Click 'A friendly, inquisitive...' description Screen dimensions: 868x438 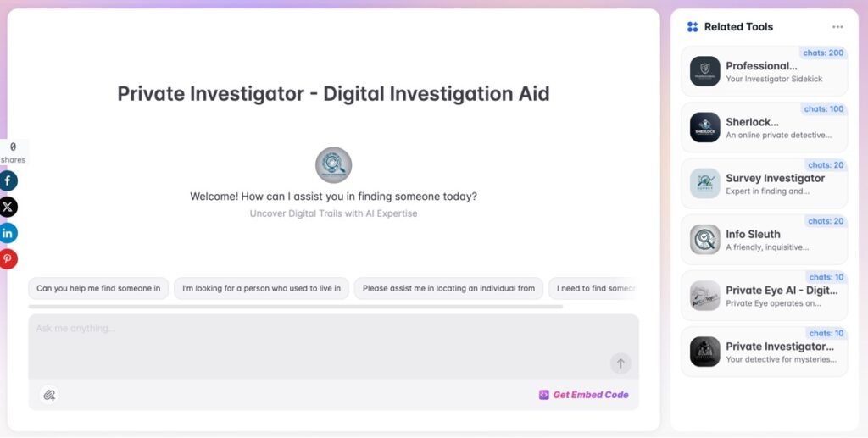point(767,247)
